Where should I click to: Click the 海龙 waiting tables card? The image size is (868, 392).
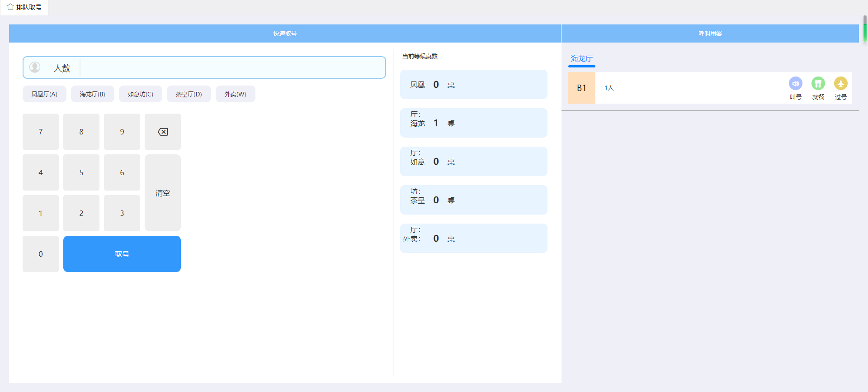coord(473,123)
